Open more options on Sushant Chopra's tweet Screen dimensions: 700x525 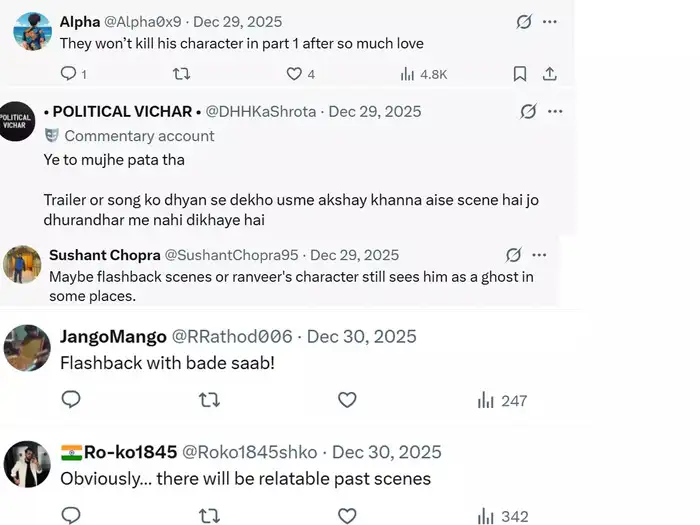540,255
